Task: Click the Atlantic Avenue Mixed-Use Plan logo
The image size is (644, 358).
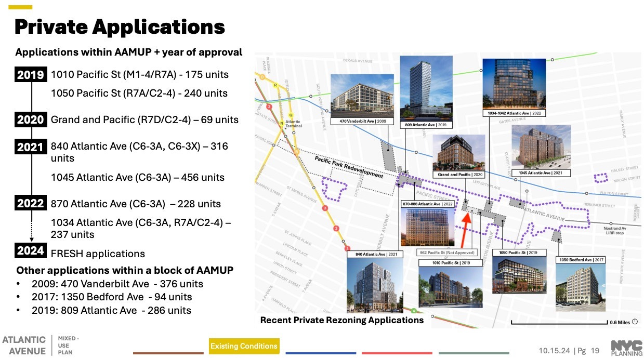Action: [x=41, y=345]
